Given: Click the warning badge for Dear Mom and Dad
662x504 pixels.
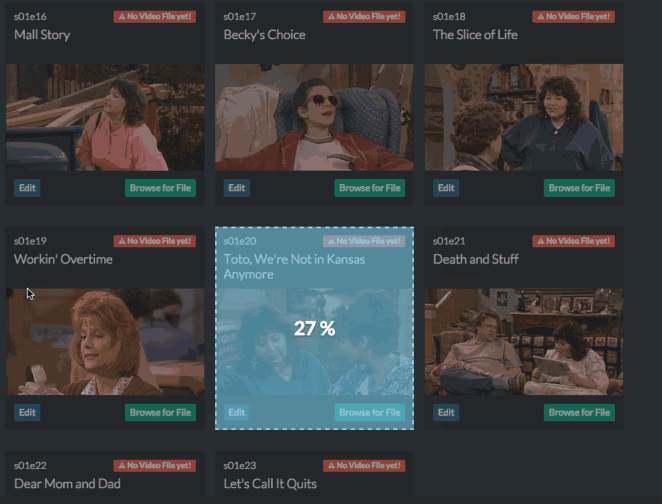Looking at the screenshot, I should [x=155, y=466].
